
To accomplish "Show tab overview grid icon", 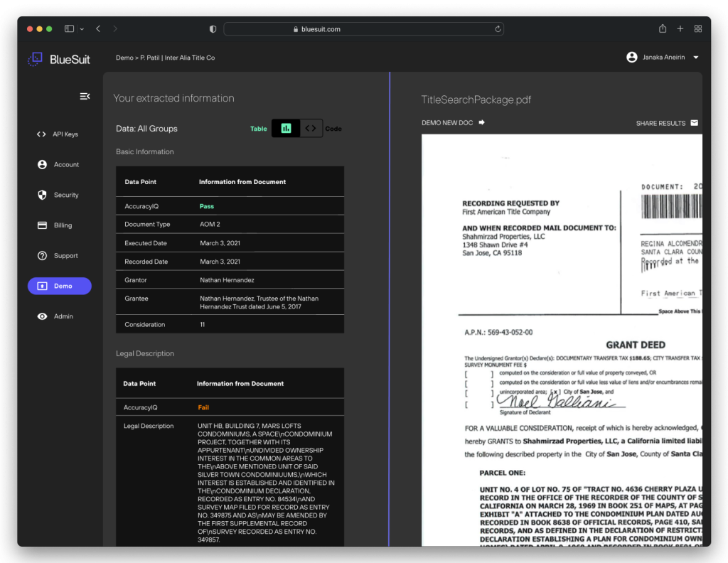I will click(x=698, y=28).
